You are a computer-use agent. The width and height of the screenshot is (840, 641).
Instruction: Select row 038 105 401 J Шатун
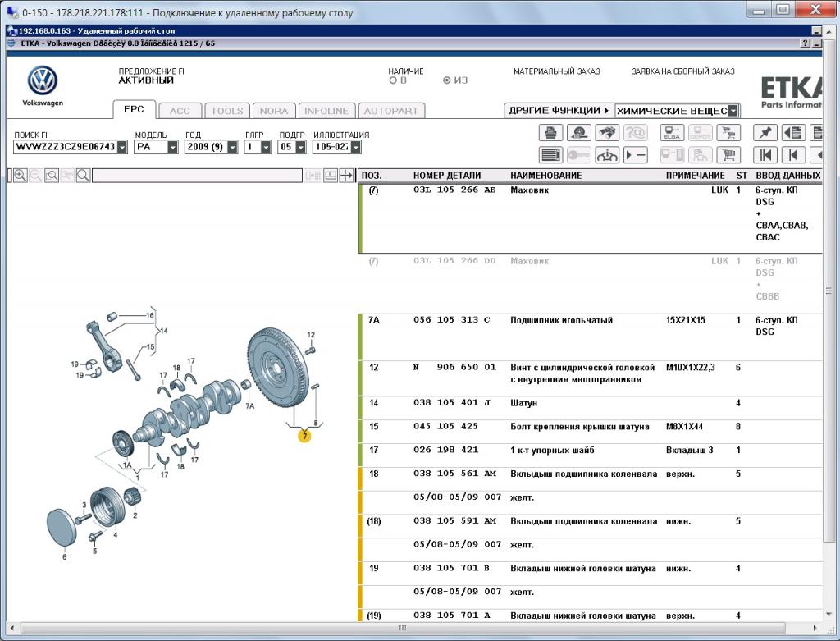(x=590, y=408)
